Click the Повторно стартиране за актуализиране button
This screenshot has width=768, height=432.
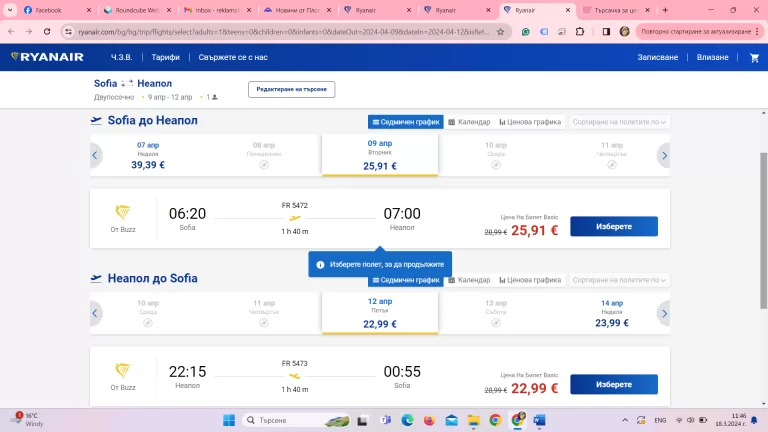pyautogui.click(x=699, y=31)
